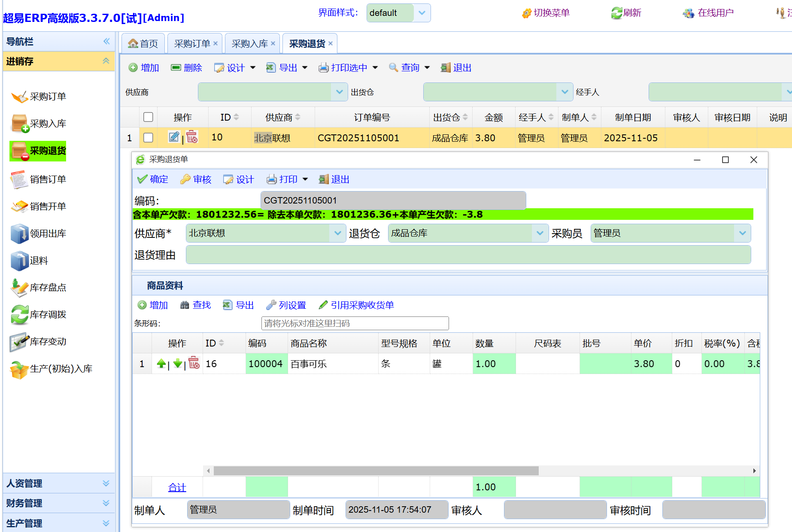
Task: Click the 退货理由 input field
Action: point(468,255)
